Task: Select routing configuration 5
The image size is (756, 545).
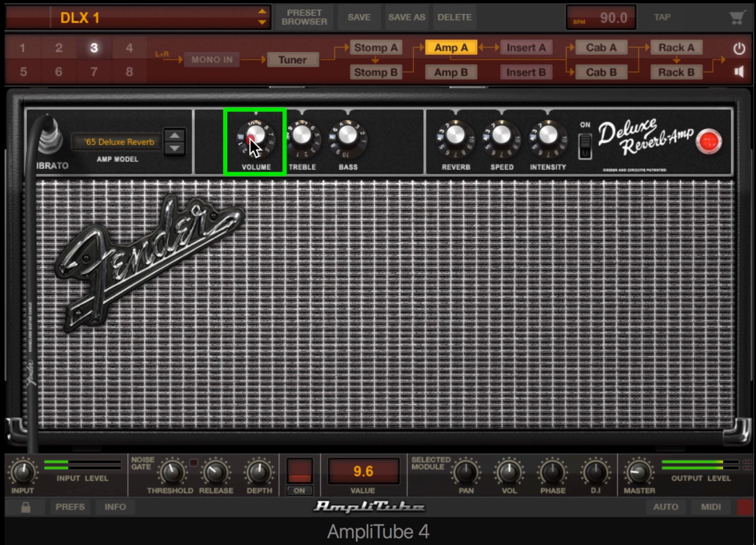Action: click(23, 72)
